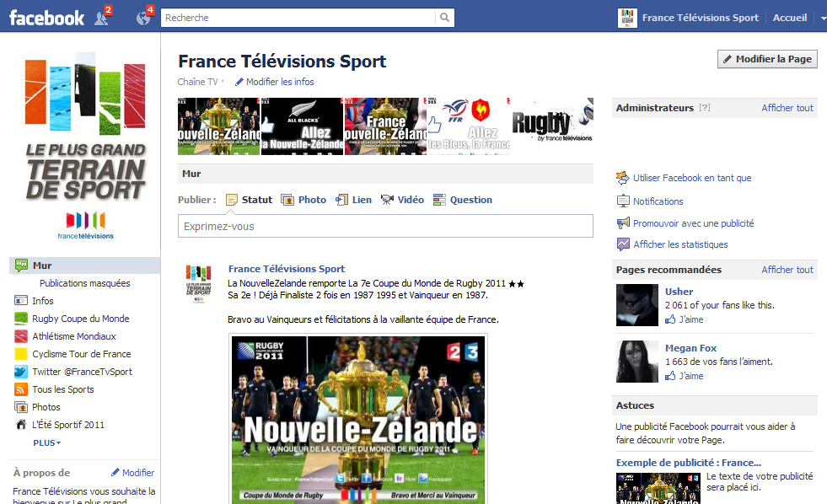
Task: Like the Usher page with J'aime
Action: (x=684, y=319)
